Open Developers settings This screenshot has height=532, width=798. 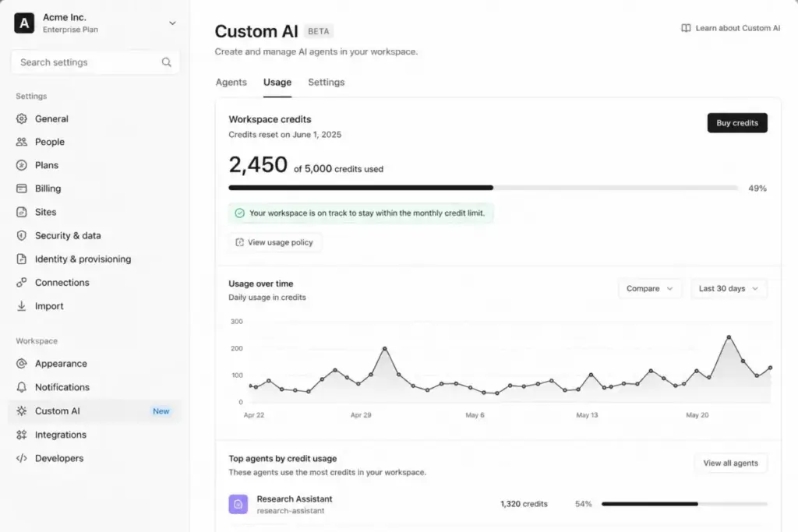(94, 458)
